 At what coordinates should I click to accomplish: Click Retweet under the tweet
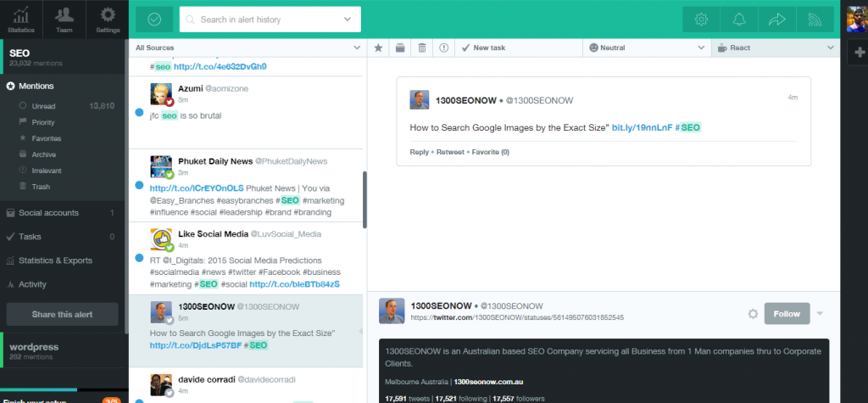450,152
